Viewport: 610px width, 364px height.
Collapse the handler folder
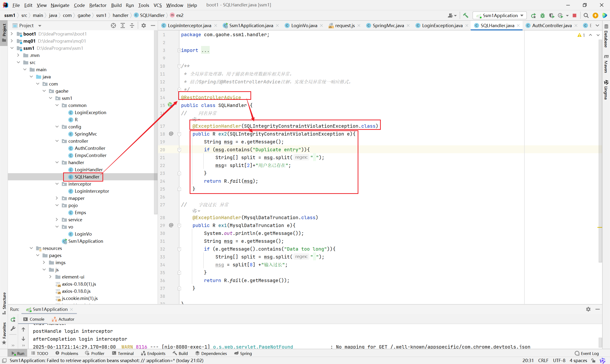57,162
